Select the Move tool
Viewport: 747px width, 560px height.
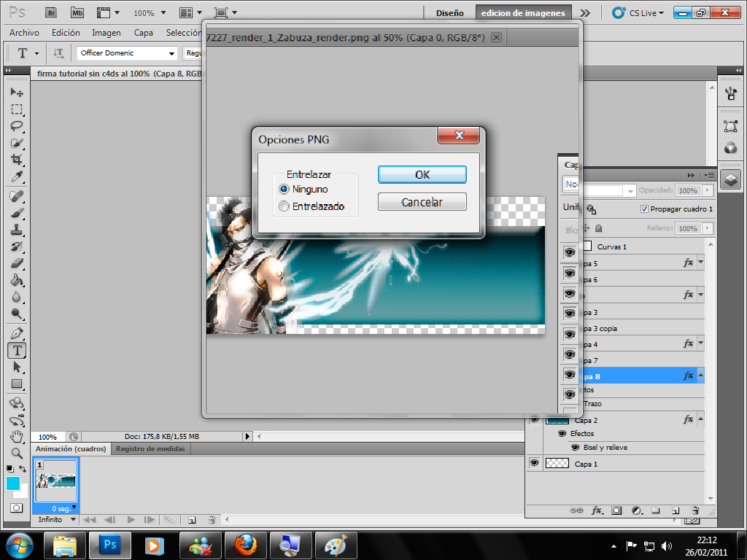click(17, 92)
